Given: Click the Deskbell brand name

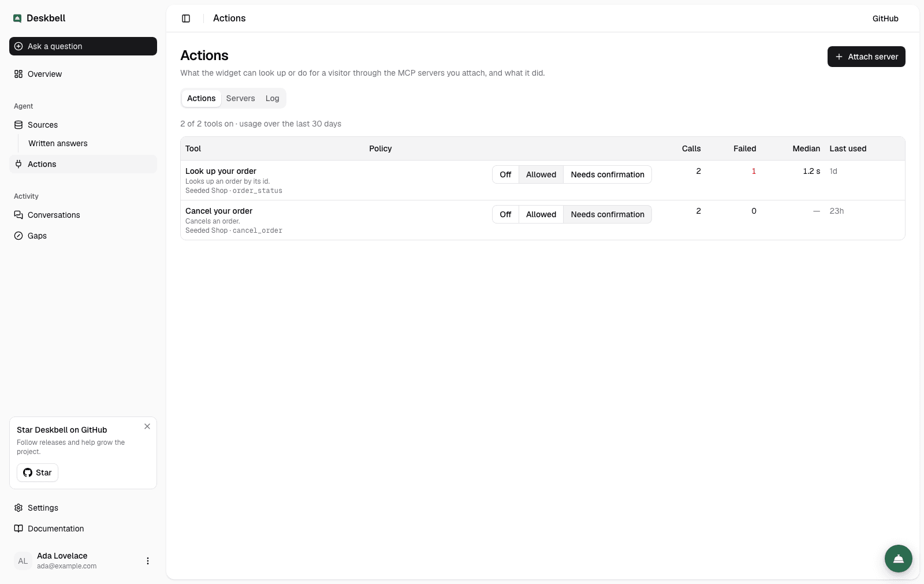Looking at the screenshot, I should (x=46, y=18).
